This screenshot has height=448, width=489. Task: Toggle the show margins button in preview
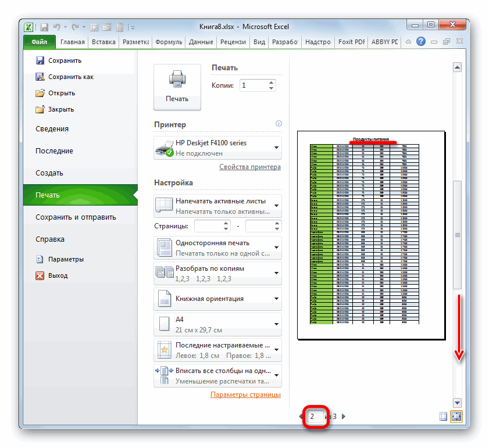444,416
